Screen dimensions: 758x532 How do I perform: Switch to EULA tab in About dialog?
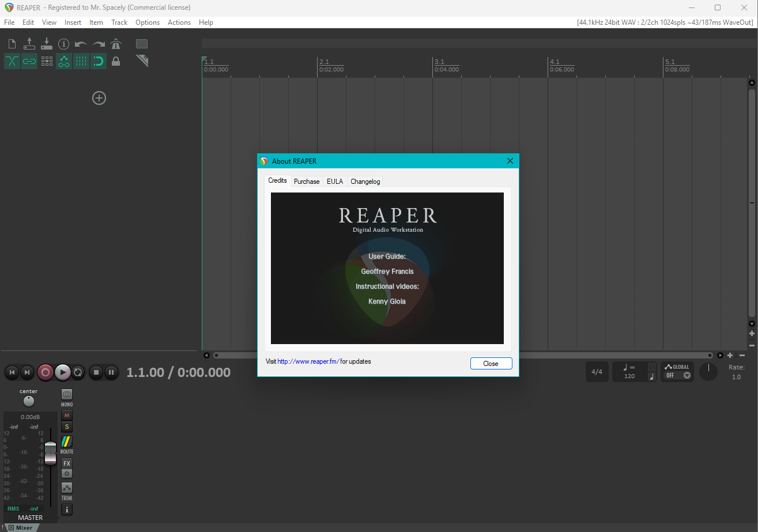[x=335, y=182]
